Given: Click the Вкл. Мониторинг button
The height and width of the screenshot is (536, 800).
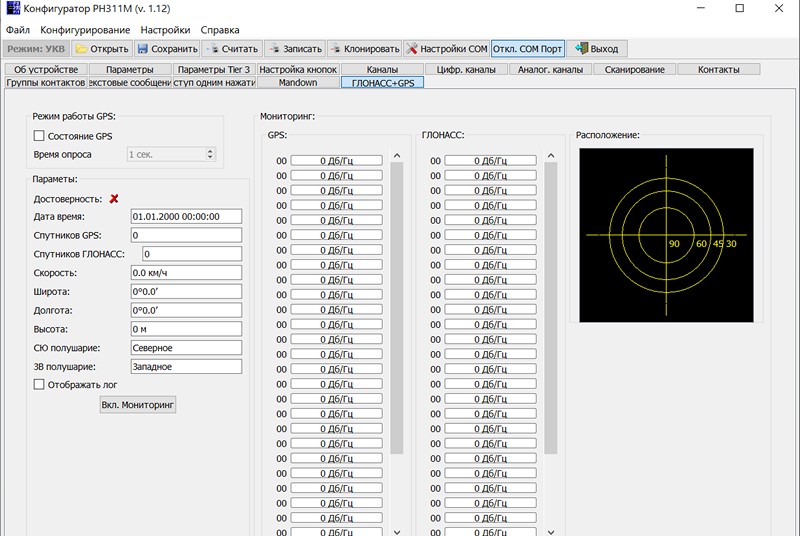Looking at the screenshot, I should pyautogui.click(x=138, y=404).
